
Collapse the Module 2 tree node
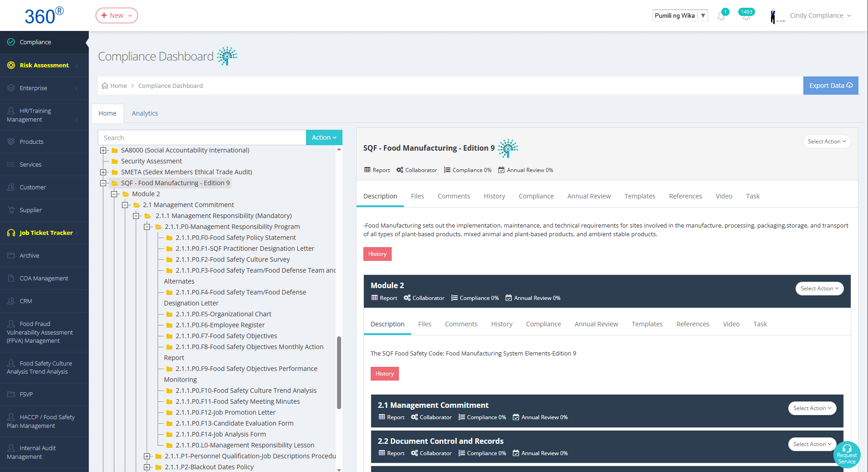point(114,194)
